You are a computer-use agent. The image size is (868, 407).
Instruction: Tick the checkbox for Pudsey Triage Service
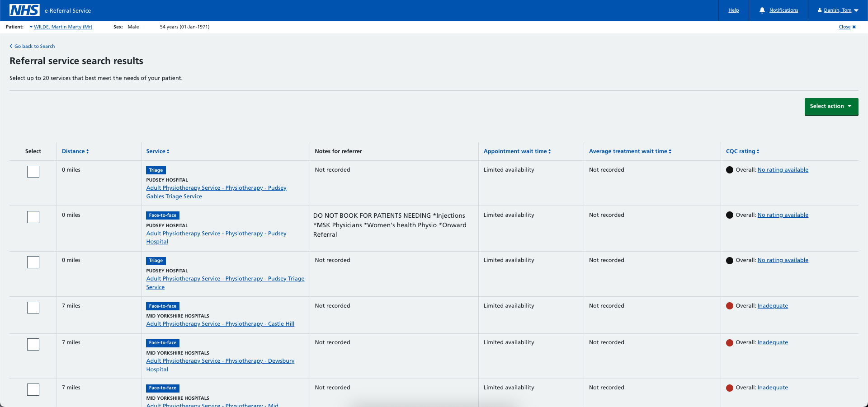point(33,262)
